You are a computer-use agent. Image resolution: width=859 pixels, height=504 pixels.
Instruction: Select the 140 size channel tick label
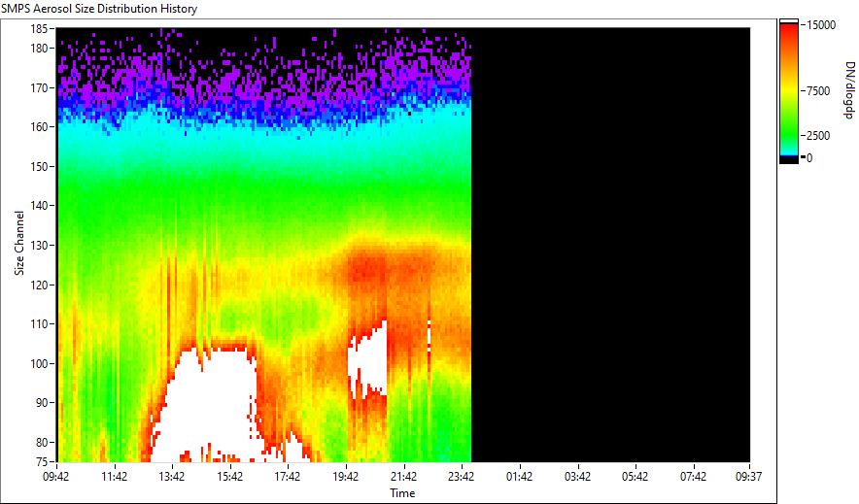(x=39, y=206)
